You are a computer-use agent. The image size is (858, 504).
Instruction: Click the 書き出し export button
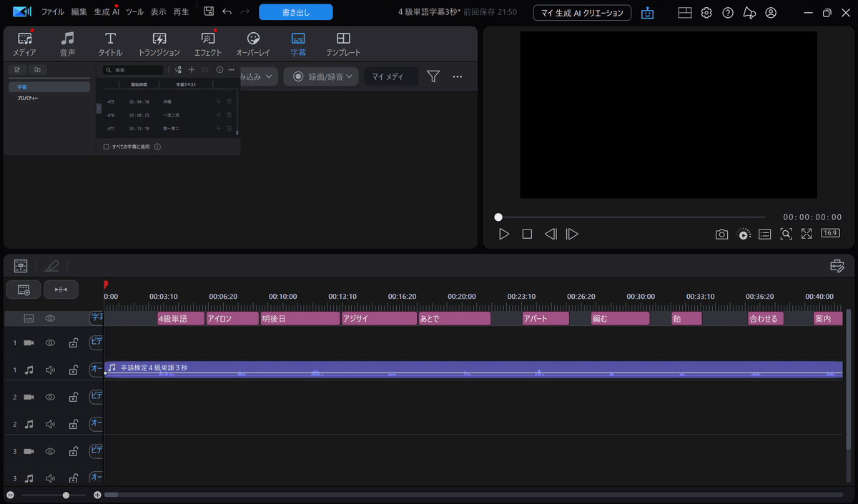pyautogui.click(x=296, y=12)
